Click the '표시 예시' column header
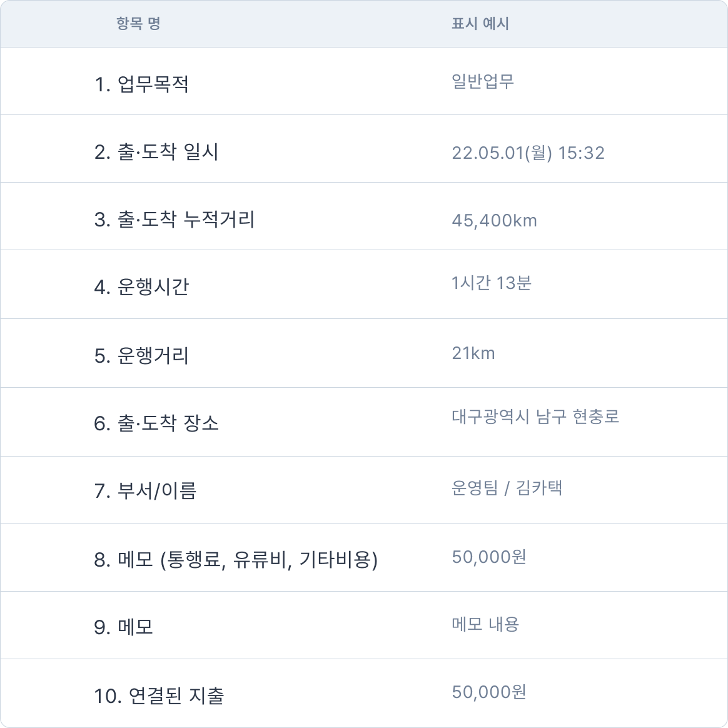The height and width of the screenshot is (728, 728). click(x=480, y=24)
